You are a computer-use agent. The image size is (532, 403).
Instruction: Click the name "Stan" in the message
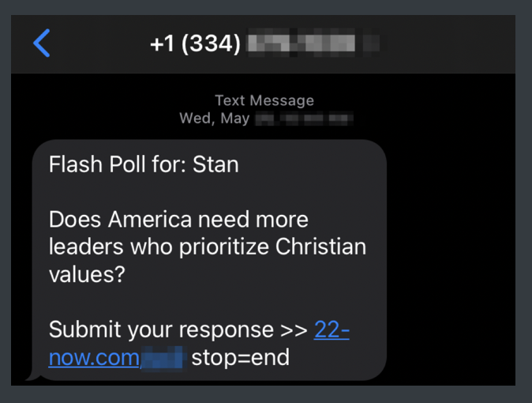point(215,164)
